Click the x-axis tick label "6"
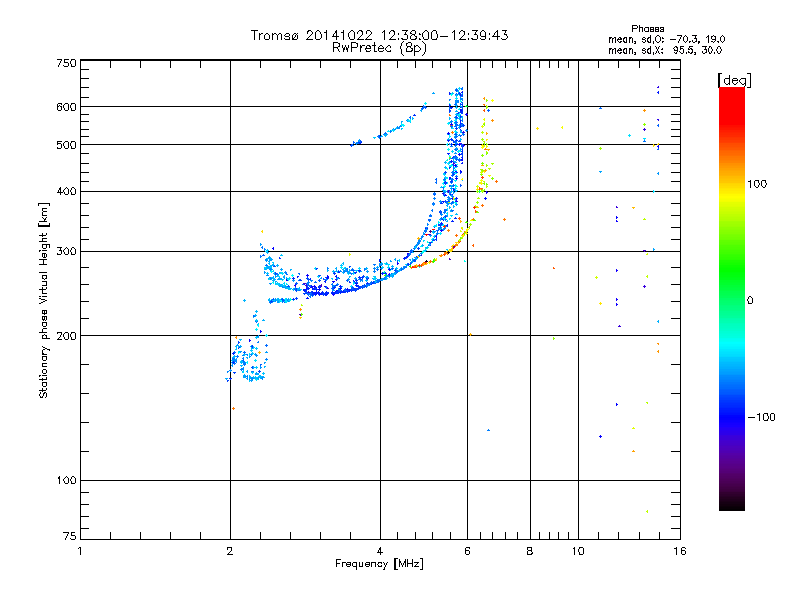 pos(467,551)
